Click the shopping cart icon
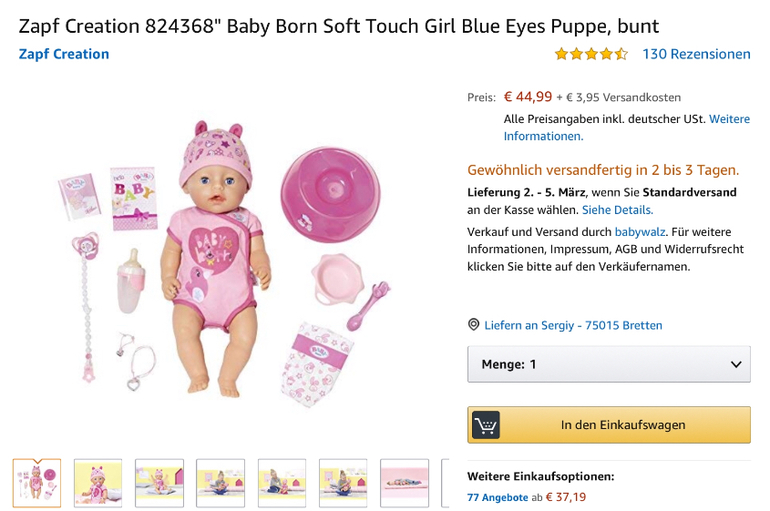 (486, 425)
